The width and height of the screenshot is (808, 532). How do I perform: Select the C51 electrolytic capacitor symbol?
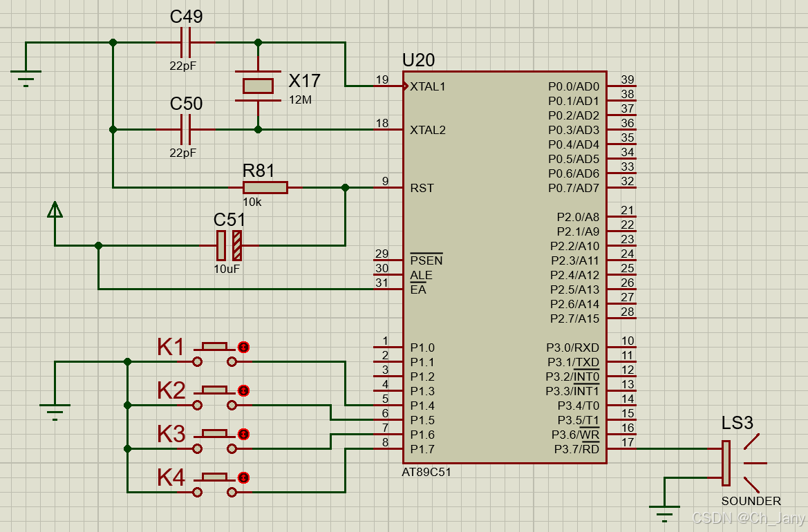(229, 246)
